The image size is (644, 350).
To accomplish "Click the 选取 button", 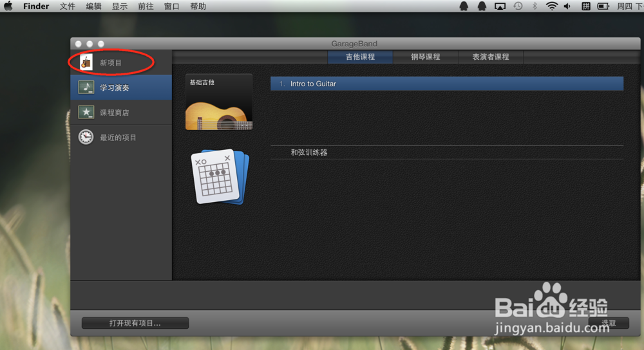I will coord(609,323).
